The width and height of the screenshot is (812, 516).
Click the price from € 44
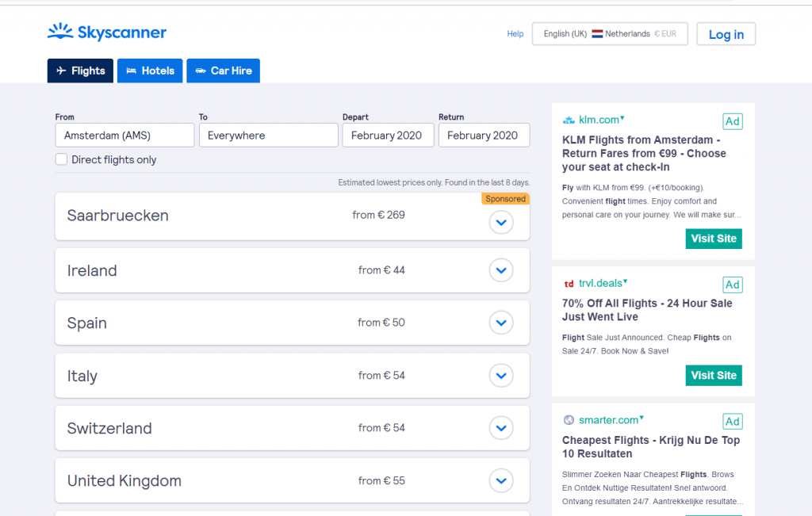point(381,270)
